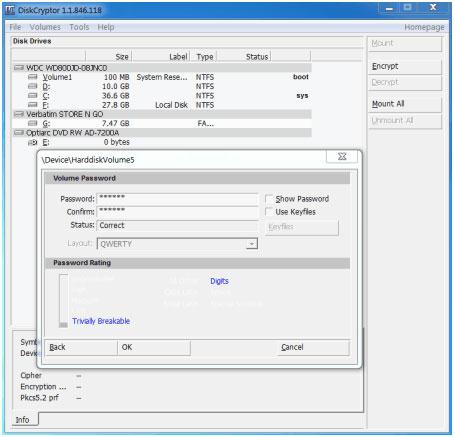Click the Pkcs5.2 prf info label
Screen dimensions: 454x437
[39, 398]
